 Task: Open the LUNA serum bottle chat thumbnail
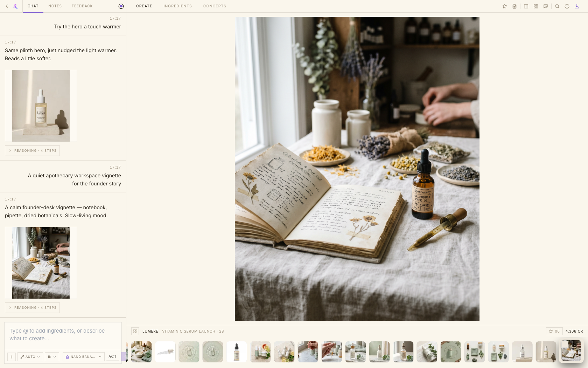[41, 106]
